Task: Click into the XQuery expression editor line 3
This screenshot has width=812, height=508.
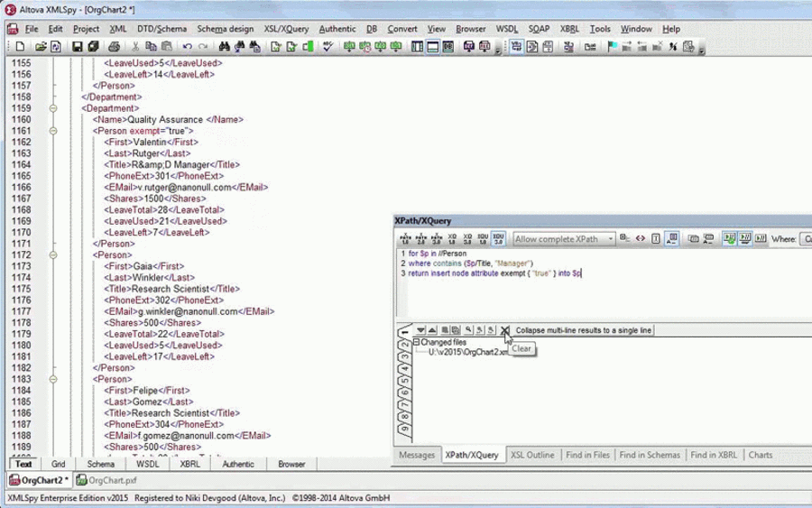Action: 494,273
